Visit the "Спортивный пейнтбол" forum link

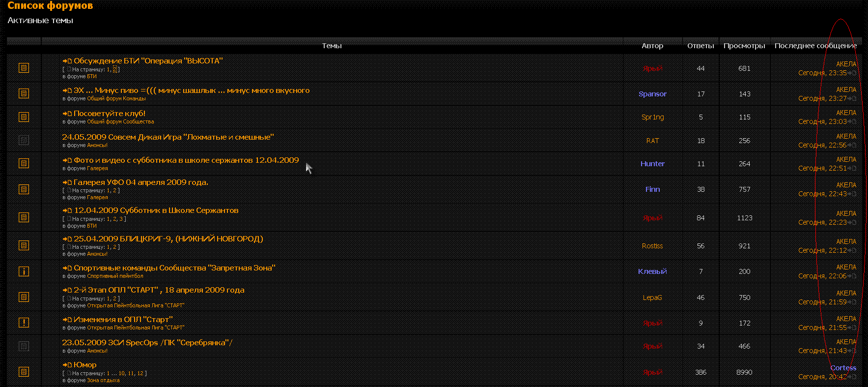(115, 276)
